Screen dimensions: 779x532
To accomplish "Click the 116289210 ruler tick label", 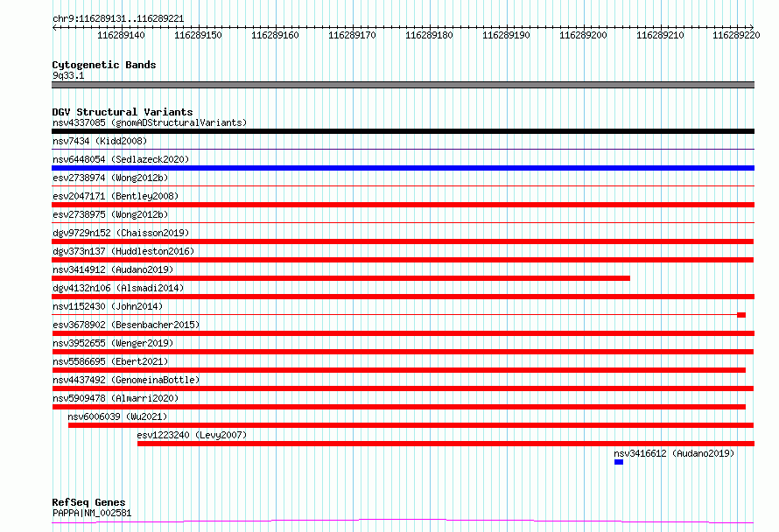I will click(660, 35).
